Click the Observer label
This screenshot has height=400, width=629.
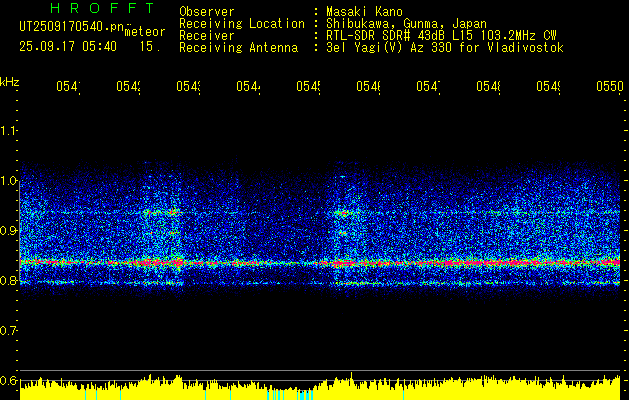pos(207,12)
